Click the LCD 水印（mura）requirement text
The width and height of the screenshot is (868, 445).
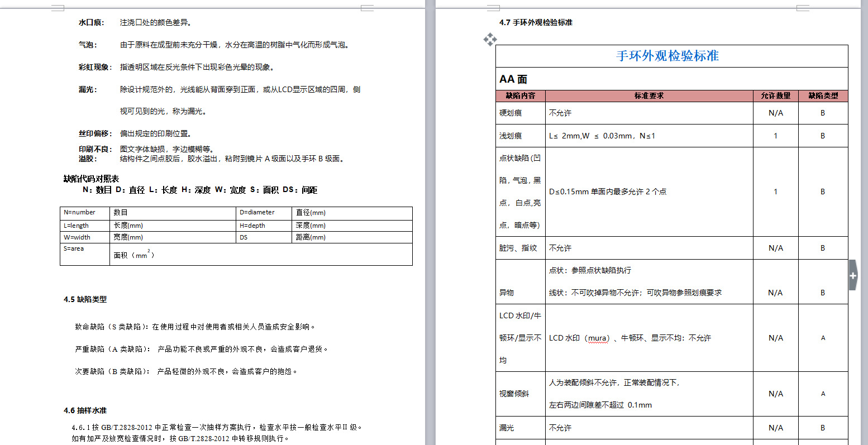[x=630, y=338]
